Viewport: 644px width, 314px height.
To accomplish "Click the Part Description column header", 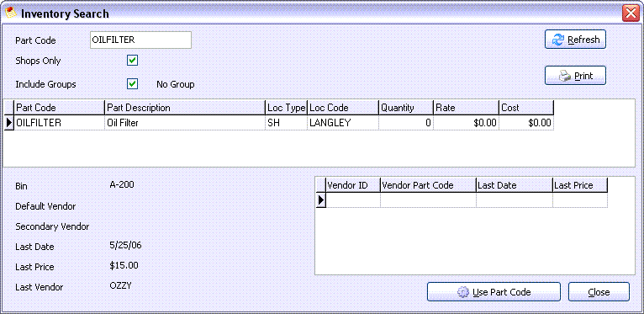I will [185, 108].
